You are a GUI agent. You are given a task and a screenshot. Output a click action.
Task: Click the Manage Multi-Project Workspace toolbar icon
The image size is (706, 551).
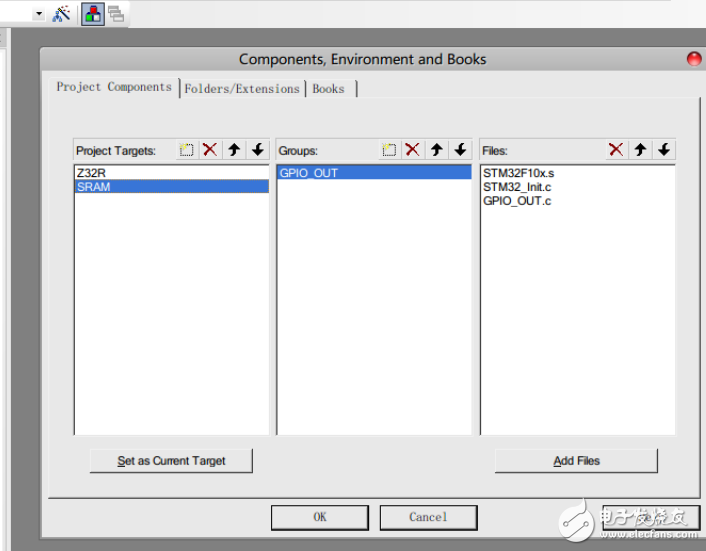point(116,14)
